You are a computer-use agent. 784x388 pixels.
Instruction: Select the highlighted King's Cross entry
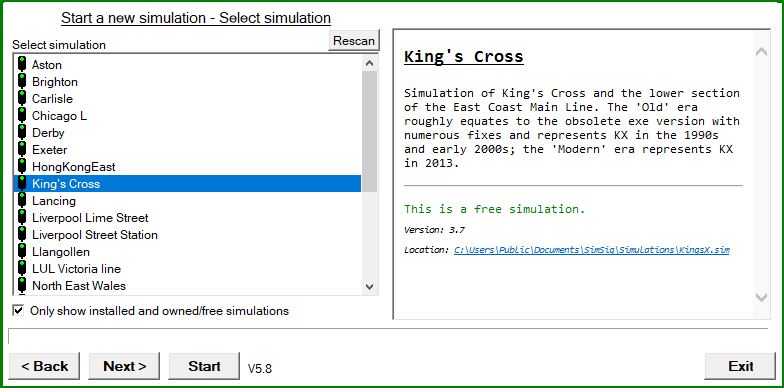188,184
